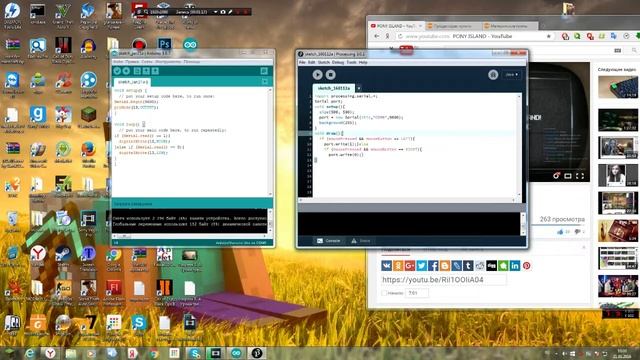640x360 pixels.
Task: Open Processing Tools menu
Action: click(x=351, y=62)
